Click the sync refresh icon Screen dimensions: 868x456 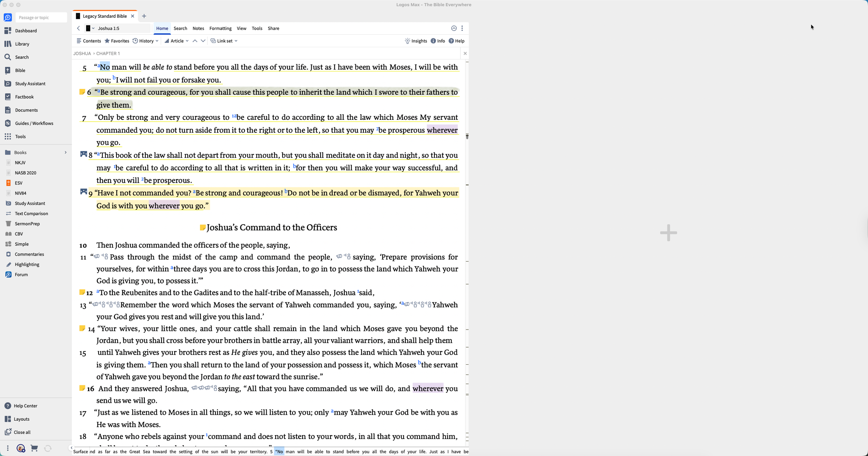coord(48,448)
